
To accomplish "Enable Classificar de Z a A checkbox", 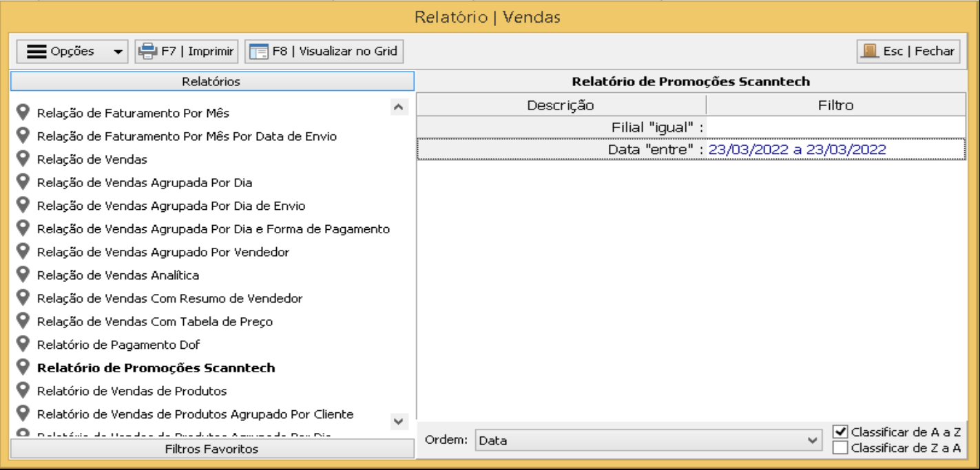I will tap(840, 448).
